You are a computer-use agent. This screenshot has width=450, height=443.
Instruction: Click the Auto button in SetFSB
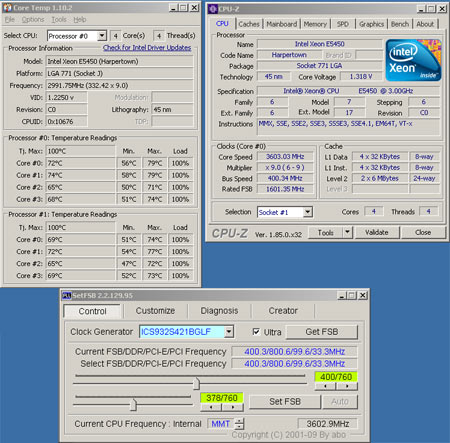pyautogui.click(x=340, y=402)
